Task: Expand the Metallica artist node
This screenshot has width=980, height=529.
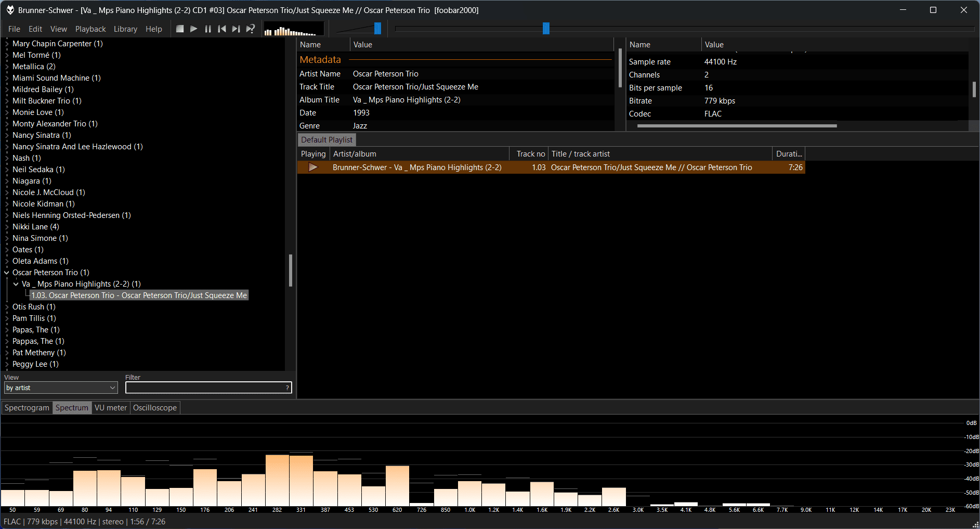Action: 7,67
